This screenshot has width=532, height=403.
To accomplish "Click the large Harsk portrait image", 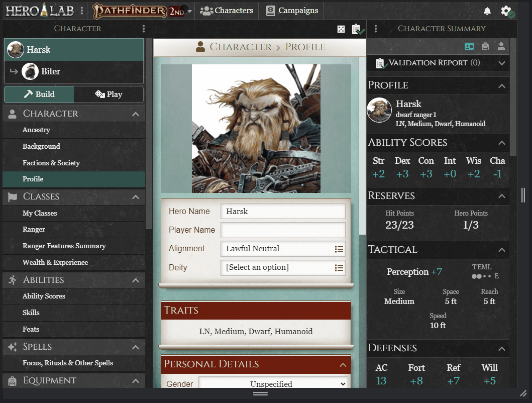I will tap(256, 129).
